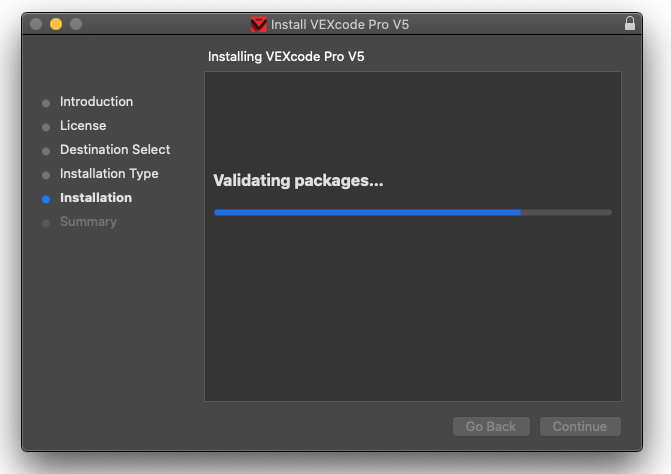Viewport: 671px width, 474px height.
Task: Click the bullet beside License step
Action: pos(46,127)
